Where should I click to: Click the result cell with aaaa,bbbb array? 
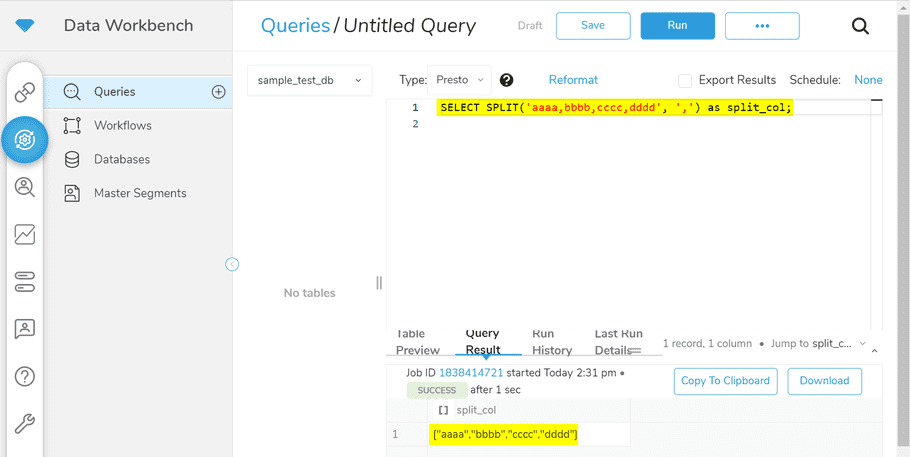tap(505, 434)
